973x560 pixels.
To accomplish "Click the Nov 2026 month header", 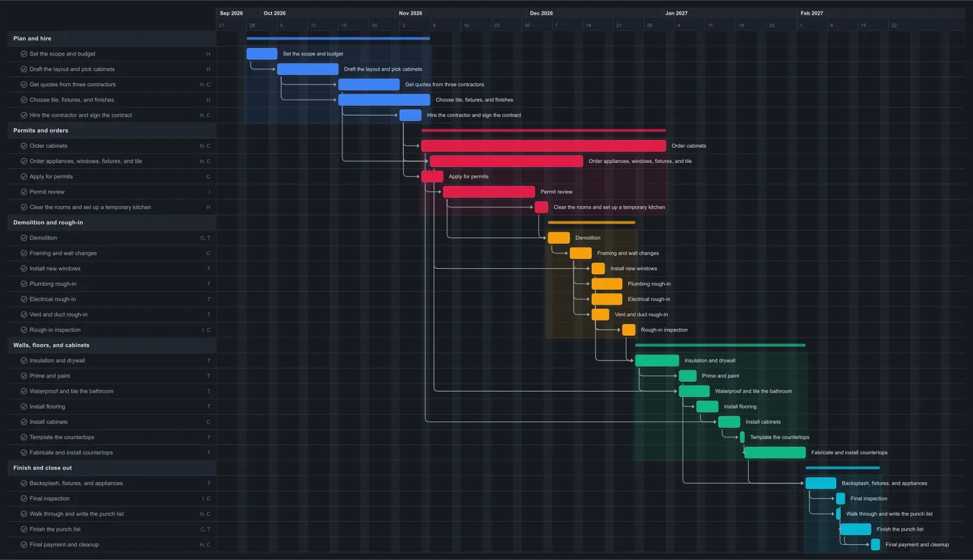I will 410,13.
